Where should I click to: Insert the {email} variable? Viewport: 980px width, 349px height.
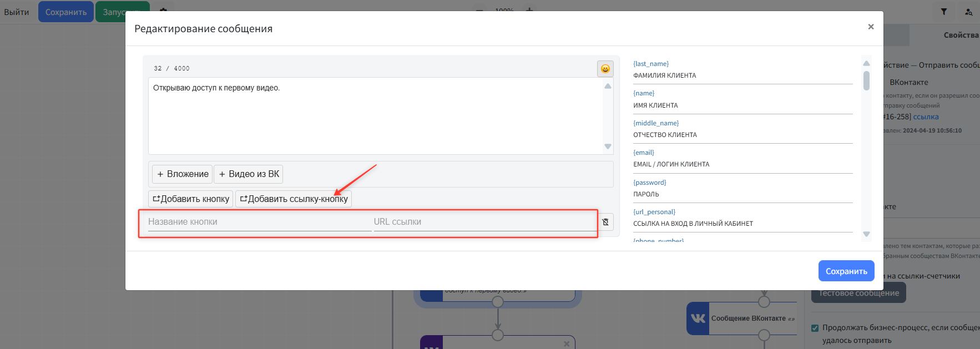tap(644, 153)
